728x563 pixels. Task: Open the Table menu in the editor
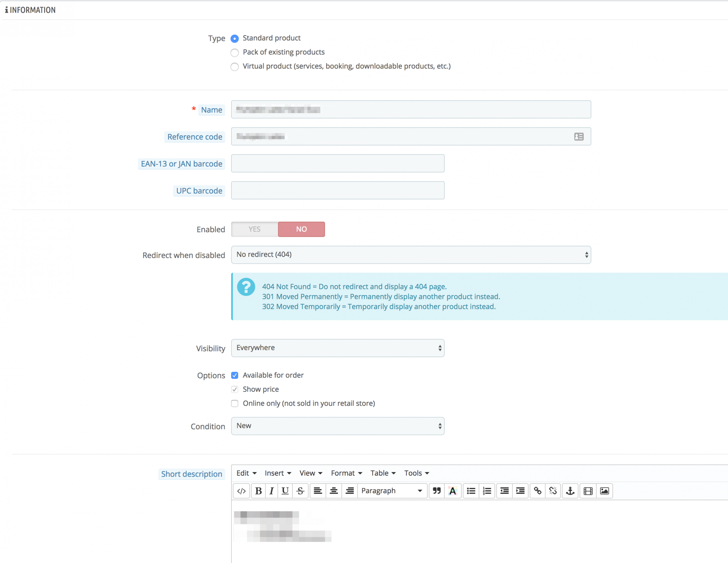click(x=383, y=473)
